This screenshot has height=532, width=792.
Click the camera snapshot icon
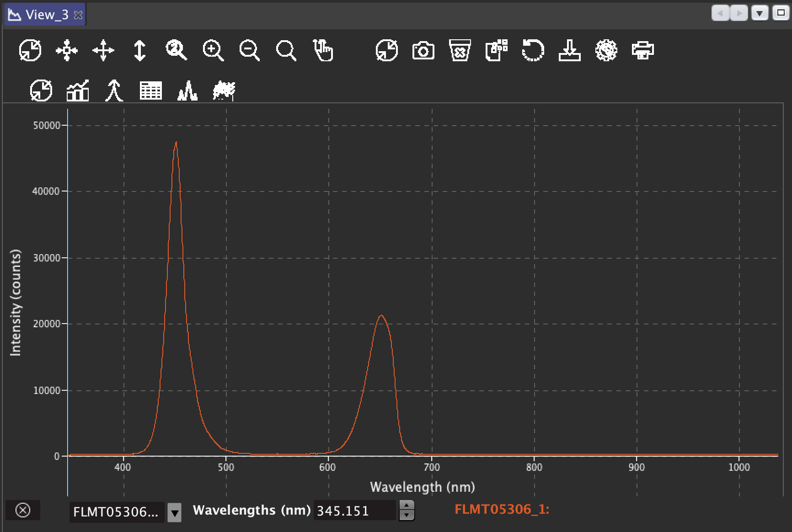pos(423,50)
